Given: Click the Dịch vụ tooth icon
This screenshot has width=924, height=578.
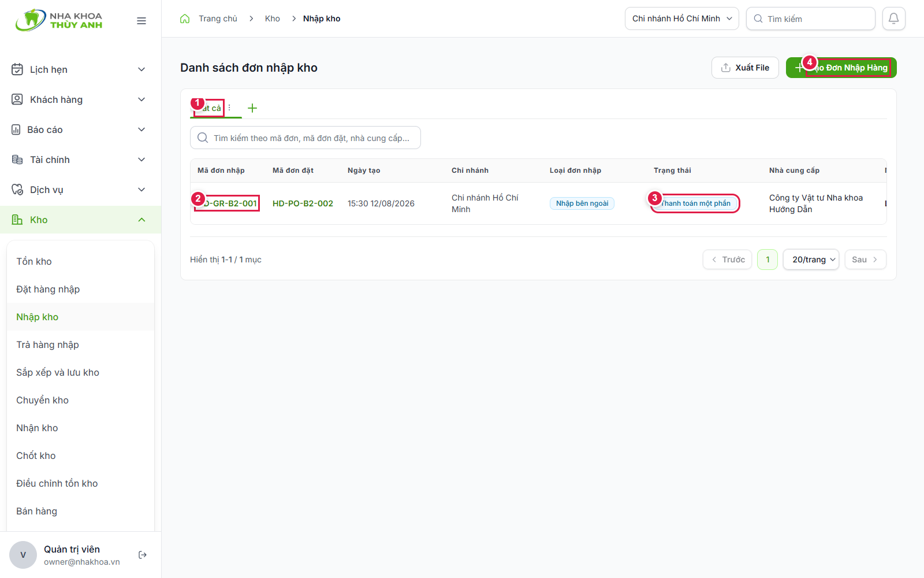Looking at the screenshot, I should coord(17,190).
